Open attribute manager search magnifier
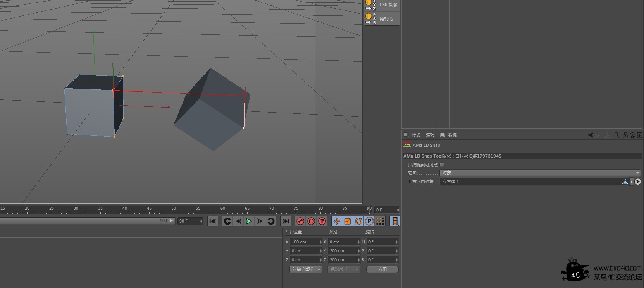 [x=616, y=135]
